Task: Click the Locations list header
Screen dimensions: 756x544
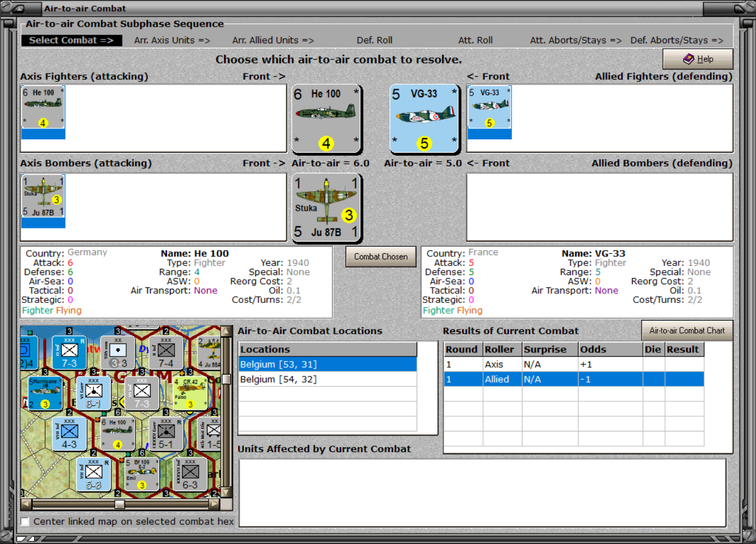Action: pos(328,350)
